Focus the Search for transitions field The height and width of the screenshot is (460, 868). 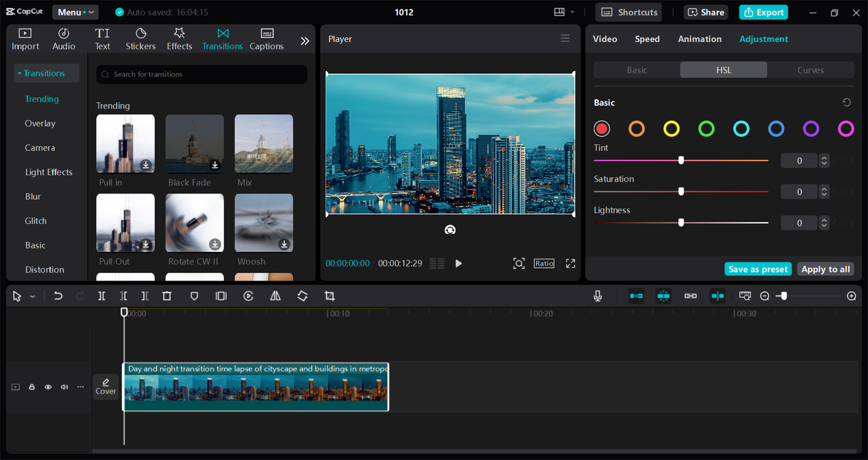click(x=201, y=75)
